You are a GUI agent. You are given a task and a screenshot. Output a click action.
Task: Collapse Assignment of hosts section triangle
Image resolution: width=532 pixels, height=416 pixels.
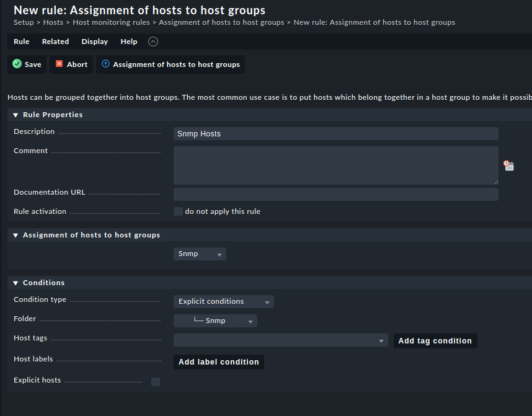pos(16,235)
